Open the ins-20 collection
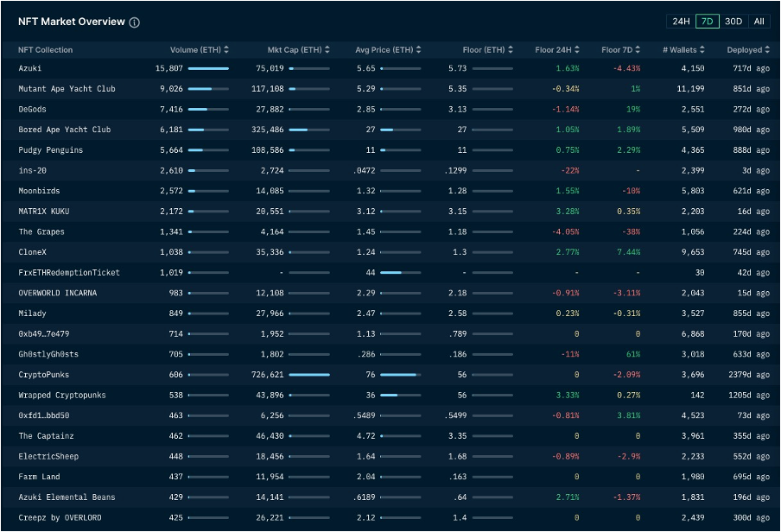The width and height of the screenshot is (781, 532). point(32,170)
